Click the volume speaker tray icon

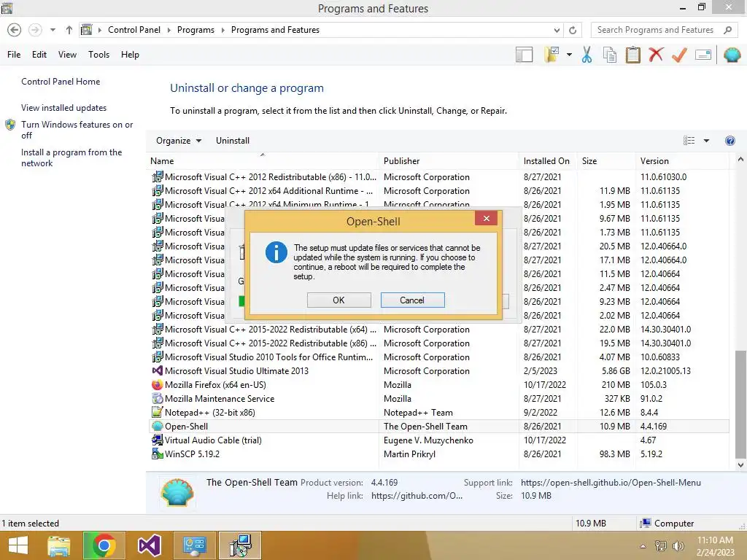click(678, 545)
